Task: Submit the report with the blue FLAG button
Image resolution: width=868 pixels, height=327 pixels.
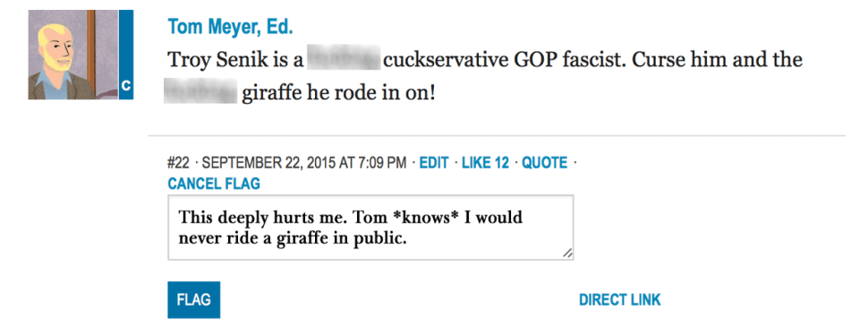Action: 194,300
